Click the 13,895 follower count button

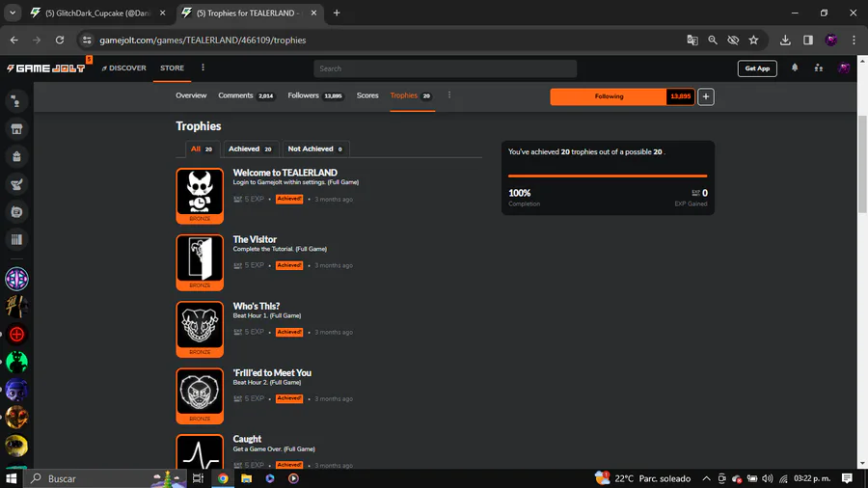(680, 96)
